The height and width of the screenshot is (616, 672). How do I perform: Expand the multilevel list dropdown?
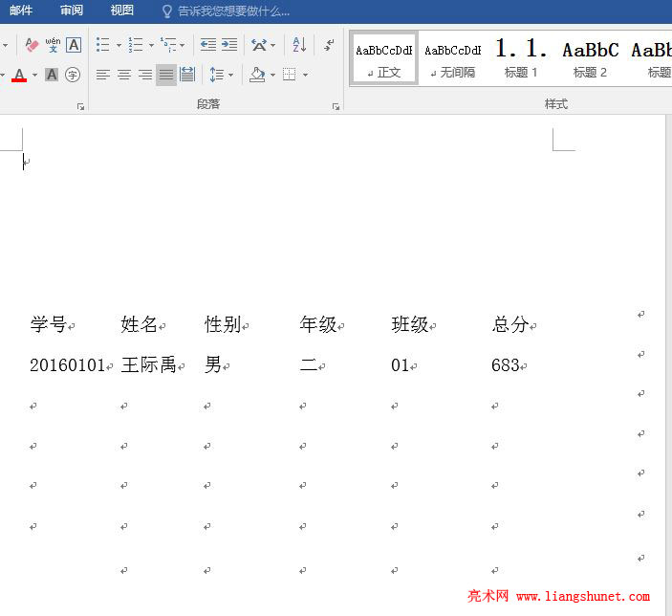(x=183, y=45)
